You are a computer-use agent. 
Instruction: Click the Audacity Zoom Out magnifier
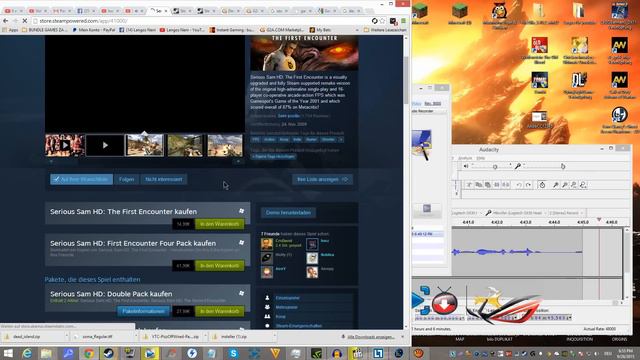565,185
